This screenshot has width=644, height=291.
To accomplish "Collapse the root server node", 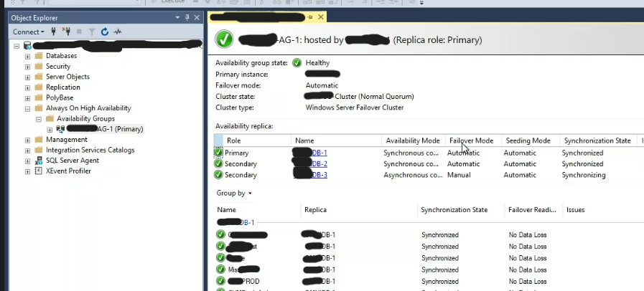I will pos(17,46).
